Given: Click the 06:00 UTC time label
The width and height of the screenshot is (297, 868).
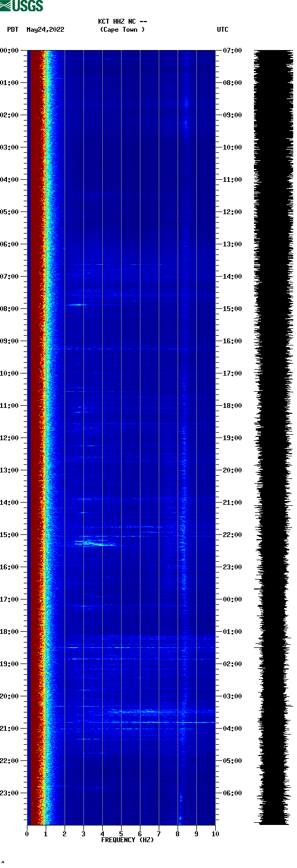Looking at the screenshot, I should click(x=232, y=793).
